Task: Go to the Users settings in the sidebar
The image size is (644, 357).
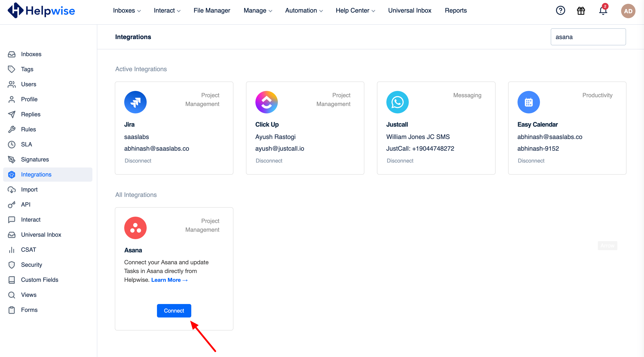Action: click(28, 84)
